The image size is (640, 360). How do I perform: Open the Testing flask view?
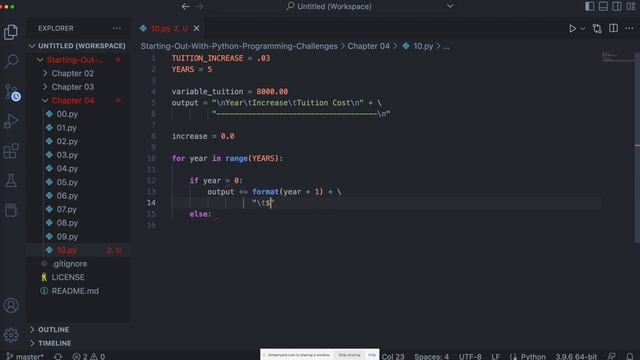coord(11,180)
